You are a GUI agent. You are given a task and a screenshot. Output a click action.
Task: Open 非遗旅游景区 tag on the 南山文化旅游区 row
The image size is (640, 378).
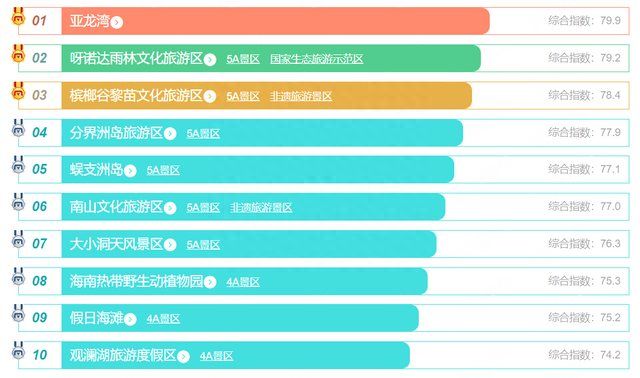click(x=261, y=208)
